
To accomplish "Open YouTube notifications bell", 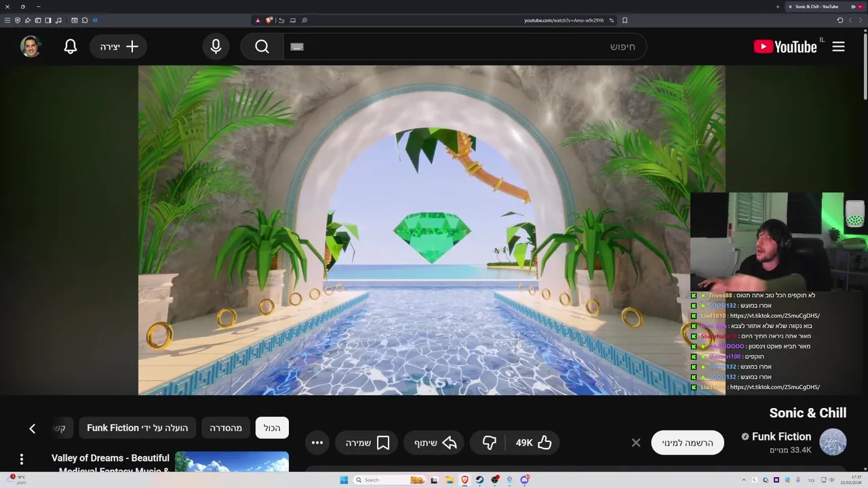I will coord(71,46).
